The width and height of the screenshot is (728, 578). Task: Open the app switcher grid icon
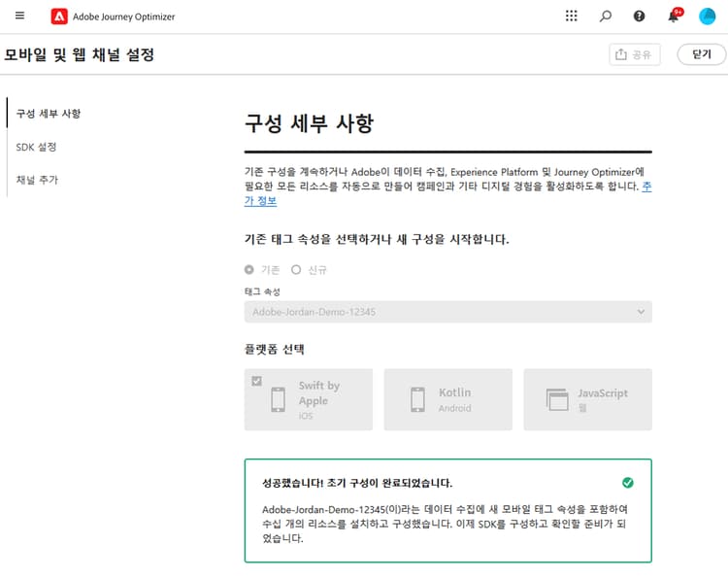click(571, 17)
